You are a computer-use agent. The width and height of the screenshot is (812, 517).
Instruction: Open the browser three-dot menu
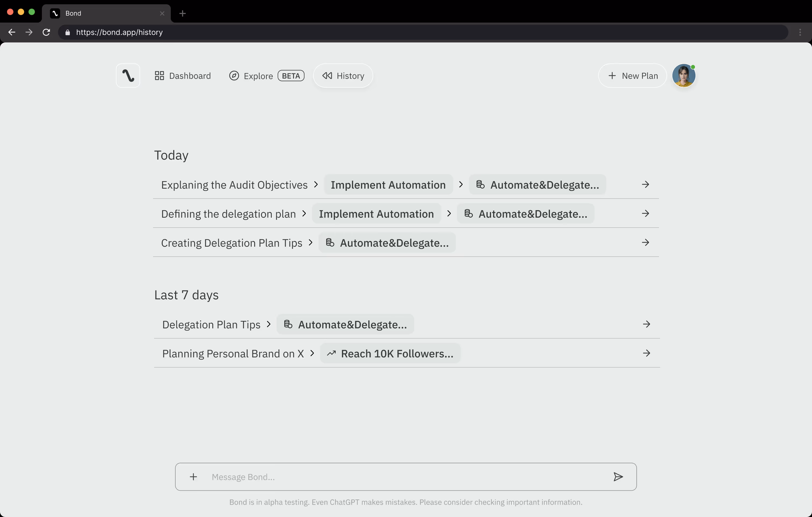coord(800,32)
